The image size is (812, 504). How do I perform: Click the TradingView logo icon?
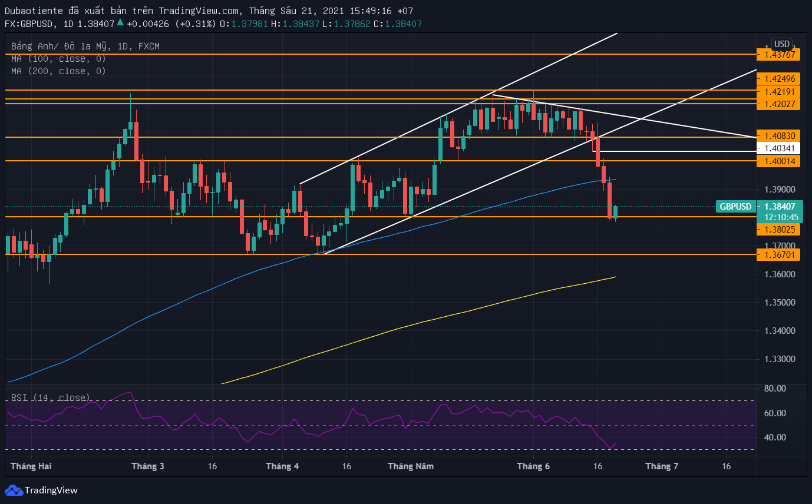[x=14, y=490]
